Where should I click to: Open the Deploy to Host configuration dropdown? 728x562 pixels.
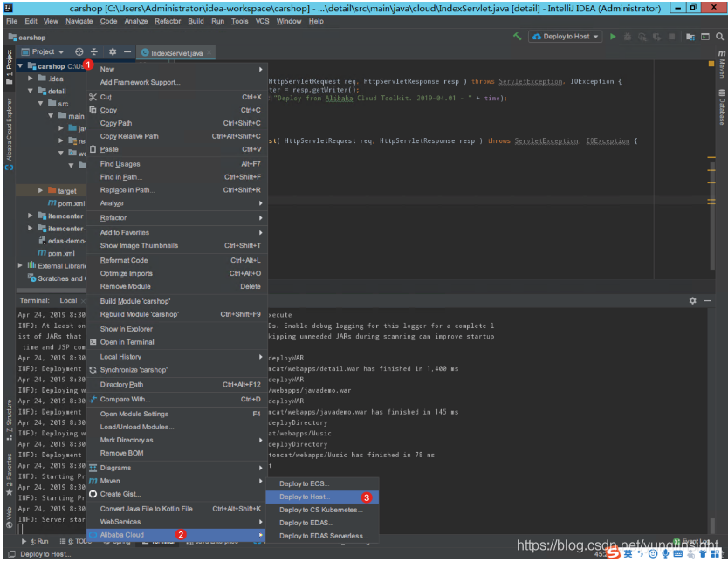coord(566,36)
